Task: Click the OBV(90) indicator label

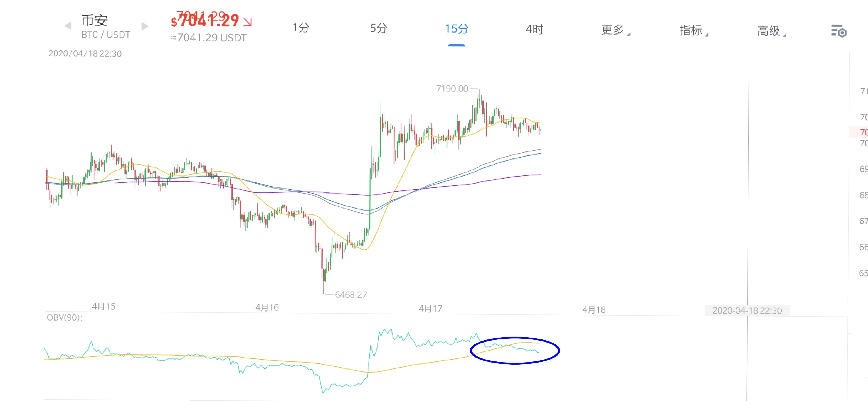Action: (x=64, y=317)
